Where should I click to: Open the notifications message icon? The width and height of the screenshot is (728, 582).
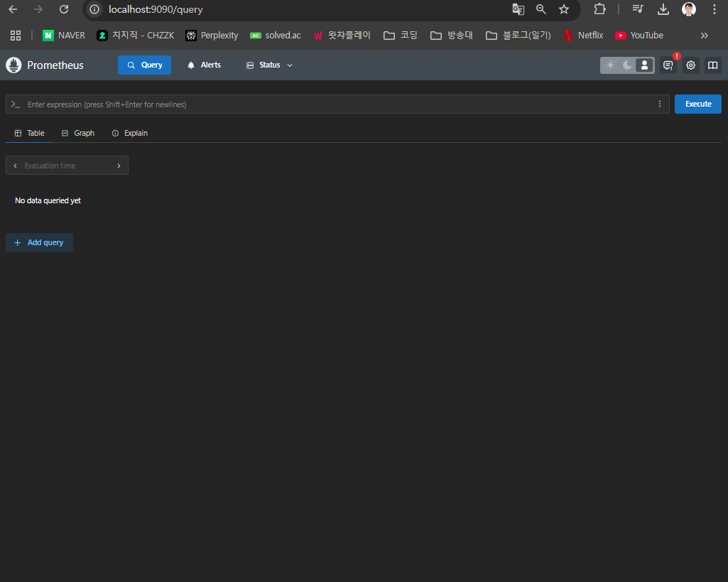click(668, 65)
